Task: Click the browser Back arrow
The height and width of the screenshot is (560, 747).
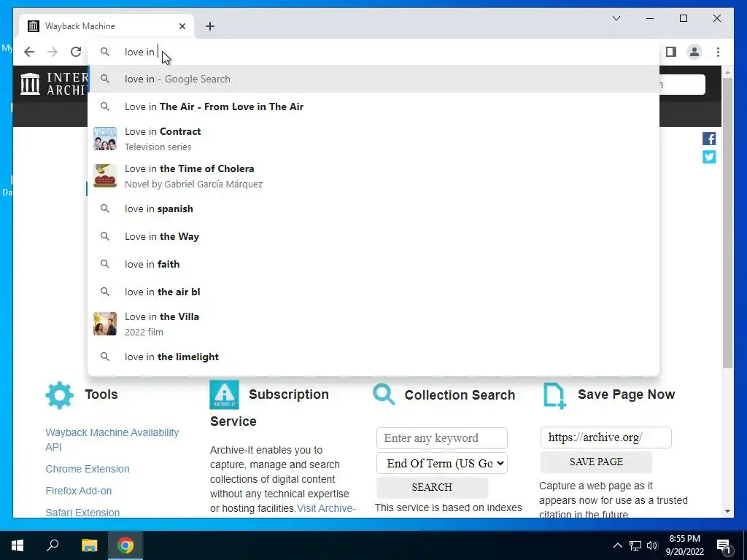Action: point(29,52)
